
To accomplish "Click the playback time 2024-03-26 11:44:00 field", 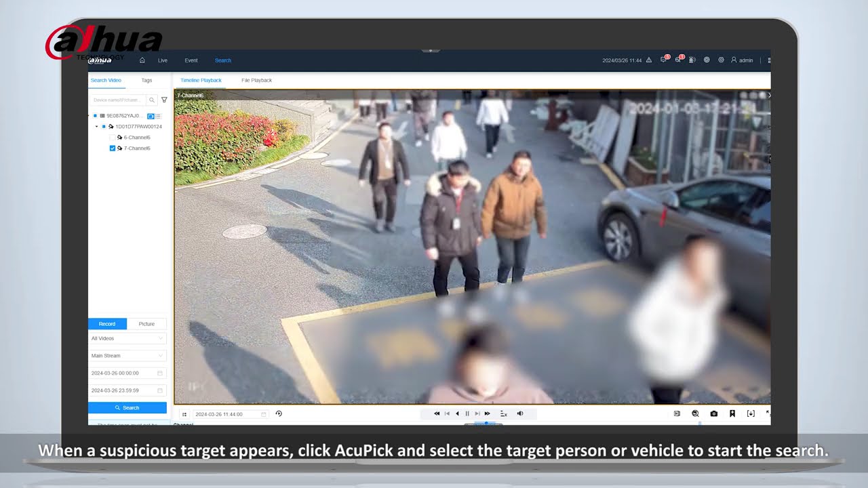I will tap(230, 414).
